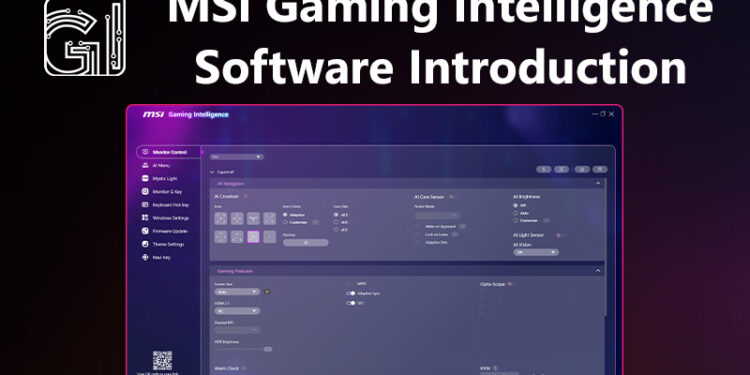
Task: Toggle the AI Light Sensor switch
Action: [560, 235]
